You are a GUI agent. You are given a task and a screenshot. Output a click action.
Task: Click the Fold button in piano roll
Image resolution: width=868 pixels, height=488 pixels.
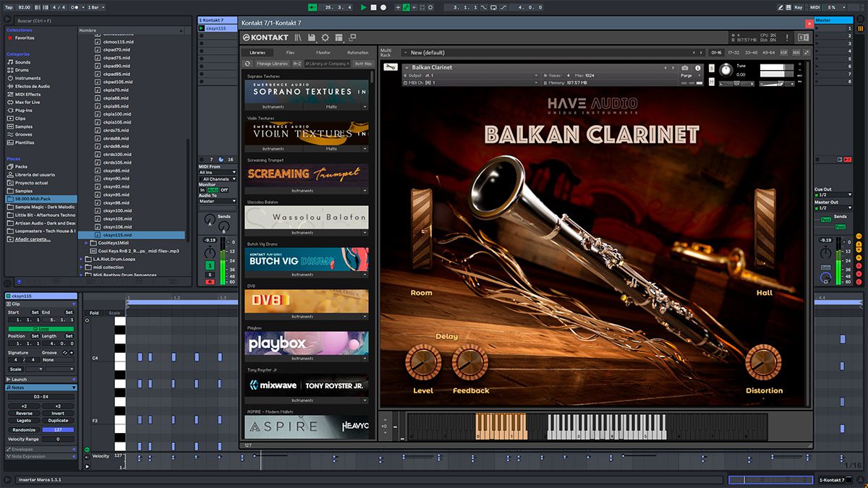coord(94,313)
